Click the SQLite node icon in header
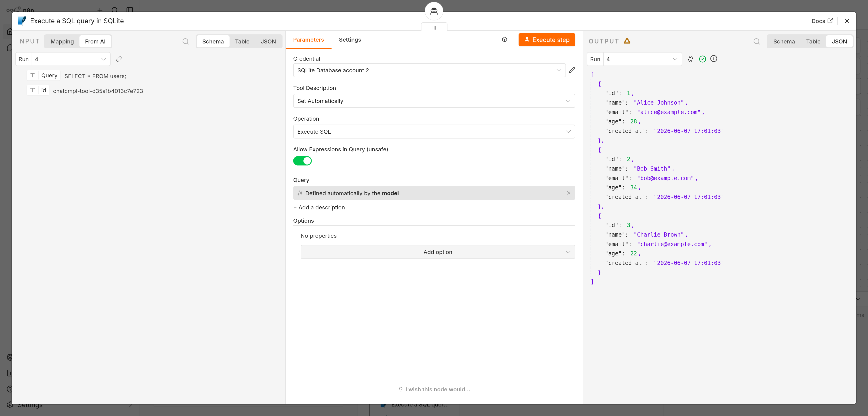The image size is (868, 416). (22, 20)
